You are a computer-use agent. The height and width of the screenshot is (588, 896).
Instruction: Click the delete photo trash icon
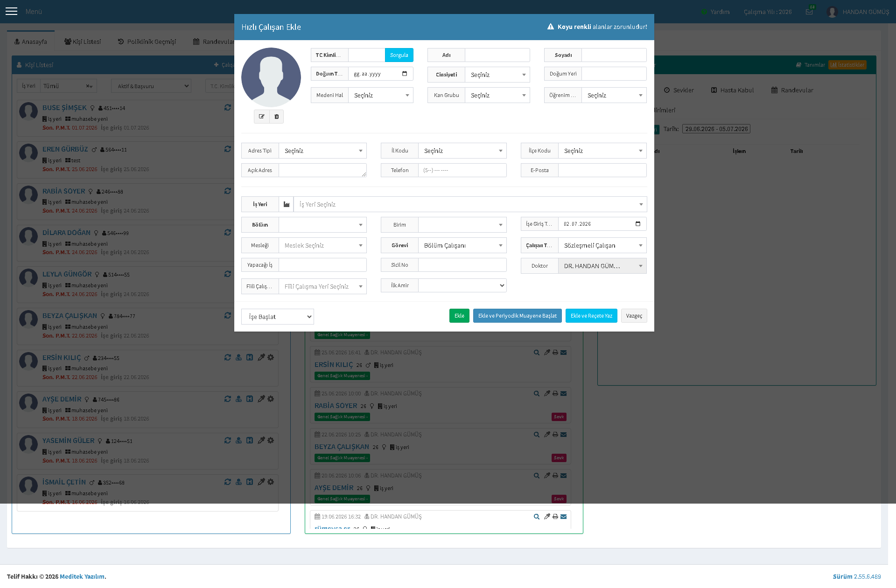coord(277,117)
